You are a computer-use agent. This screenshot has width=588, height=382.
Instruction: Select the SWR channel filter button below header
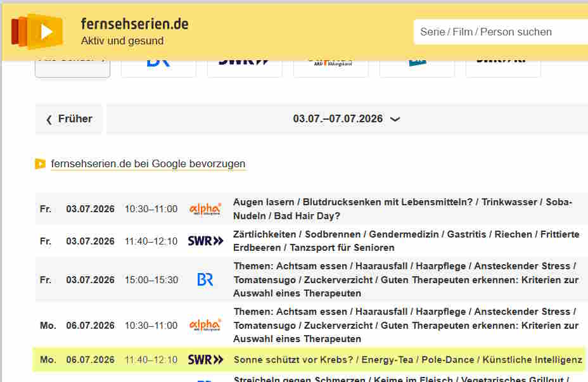click(x=245, y=68)
